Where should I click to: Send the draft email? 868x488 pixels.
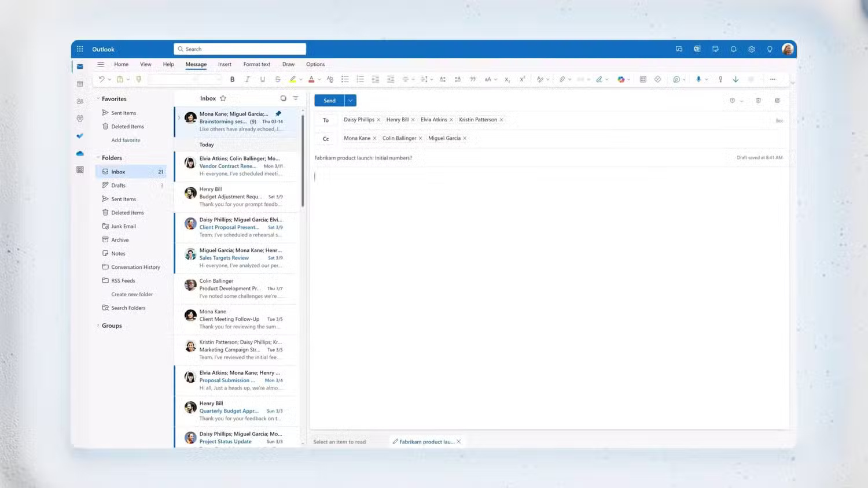[329, 100]
